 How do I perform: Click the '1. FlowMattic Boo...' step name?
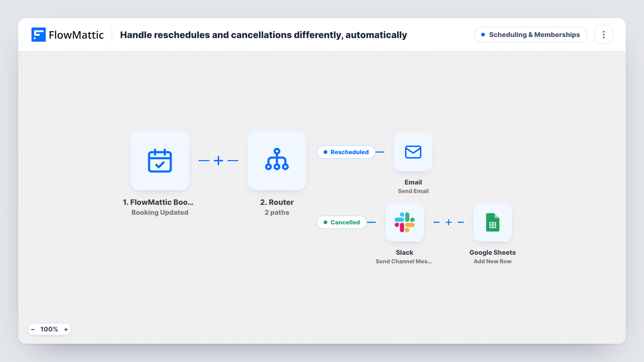pyautogui.click(x=158, y=202)
